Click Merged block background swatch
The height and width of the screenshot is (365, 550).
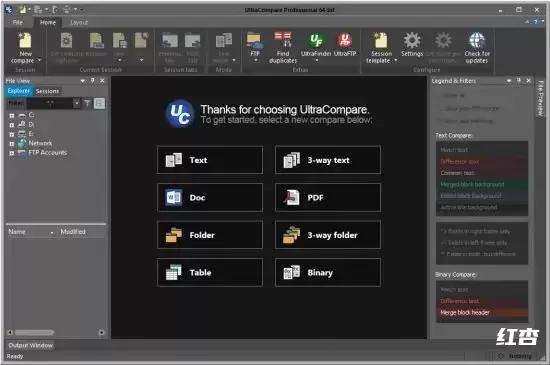point(482,184)
